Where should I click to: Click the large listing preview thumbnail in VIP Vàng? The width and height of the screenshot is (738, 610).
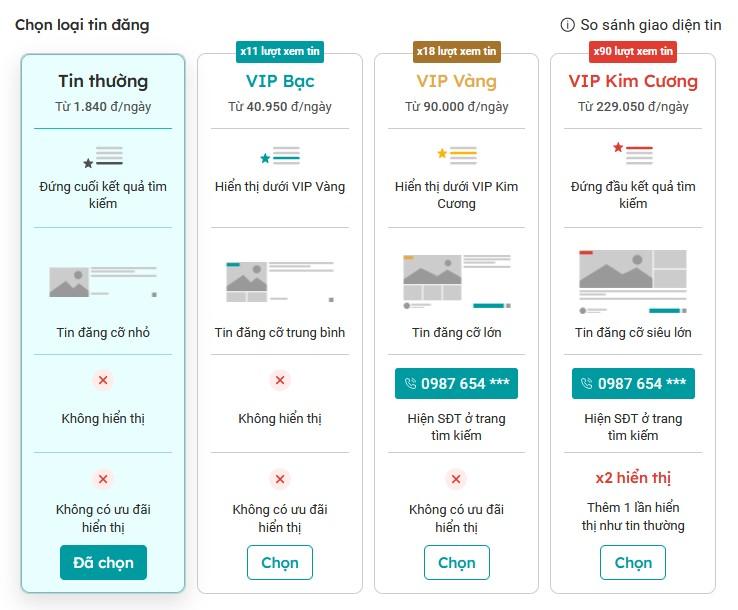pyautogui.click(x=456, y=281)
